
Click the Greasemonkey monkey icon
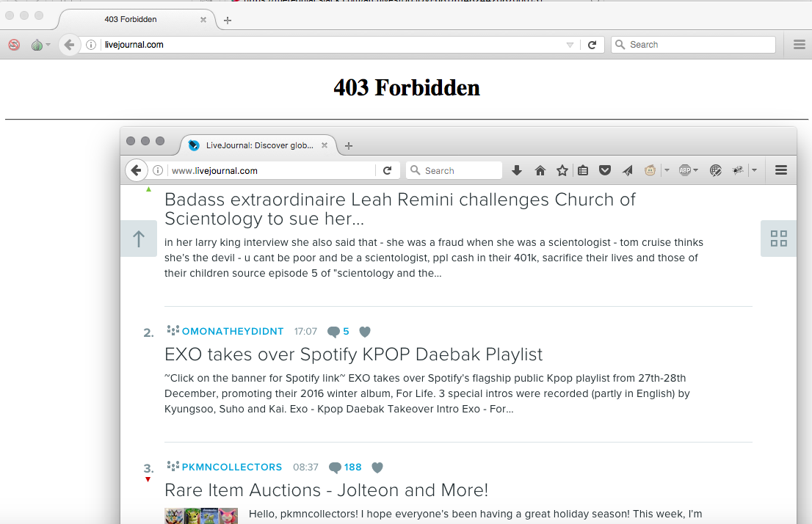click(x=650, y=170)
